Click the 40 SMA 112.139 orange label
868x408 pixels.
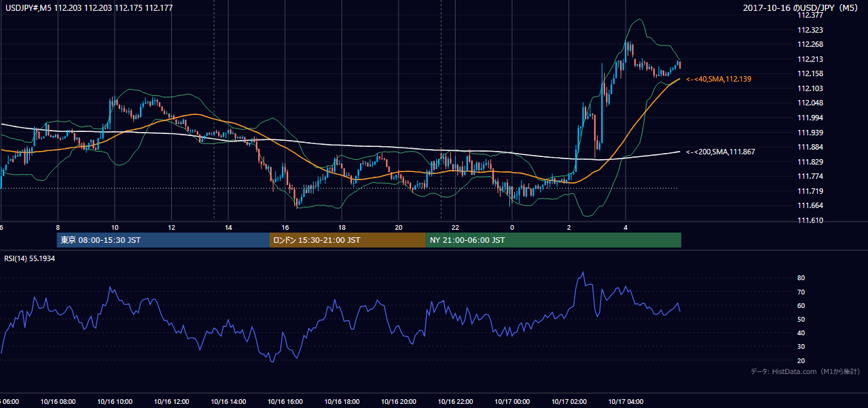click(719, 80)
